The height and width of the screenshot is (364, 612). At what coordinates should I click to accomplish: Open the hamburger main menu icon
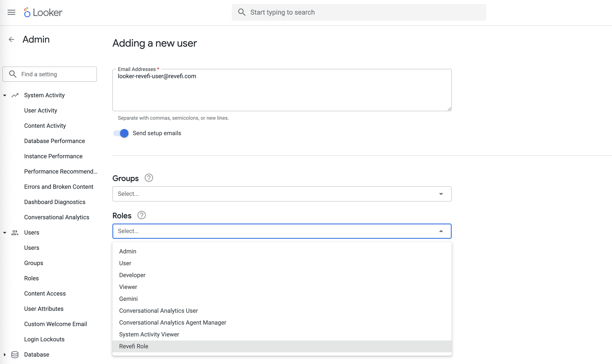coord(11,12)
